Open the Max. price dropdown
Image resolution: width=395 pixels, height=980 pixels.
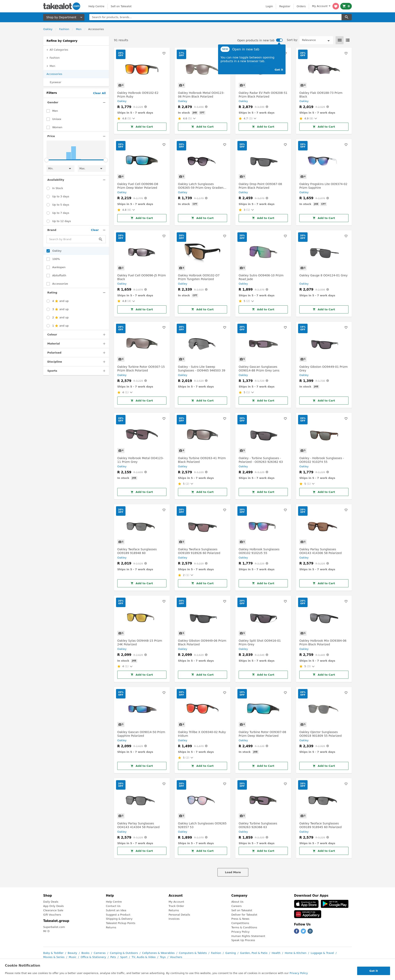[x=92, y=169]
